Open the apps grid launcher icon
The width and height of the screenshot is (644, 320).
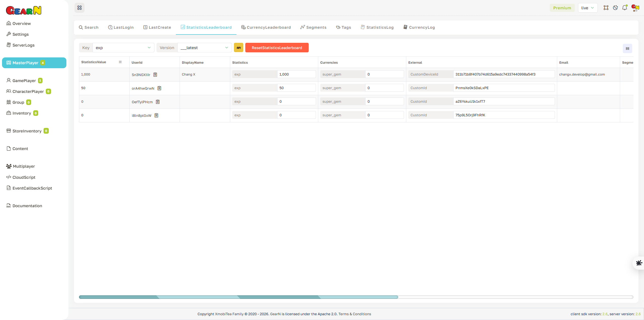pyautogui.click(x=79, y=8)
